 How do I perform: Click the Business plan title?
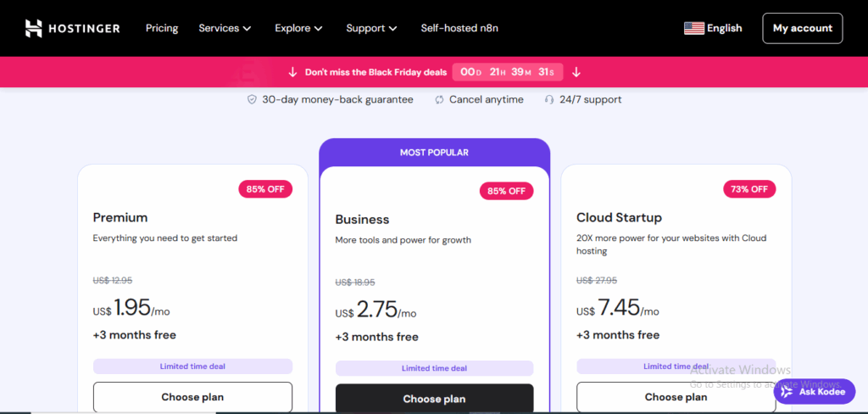pyautogui.click(x=362, y=220)
